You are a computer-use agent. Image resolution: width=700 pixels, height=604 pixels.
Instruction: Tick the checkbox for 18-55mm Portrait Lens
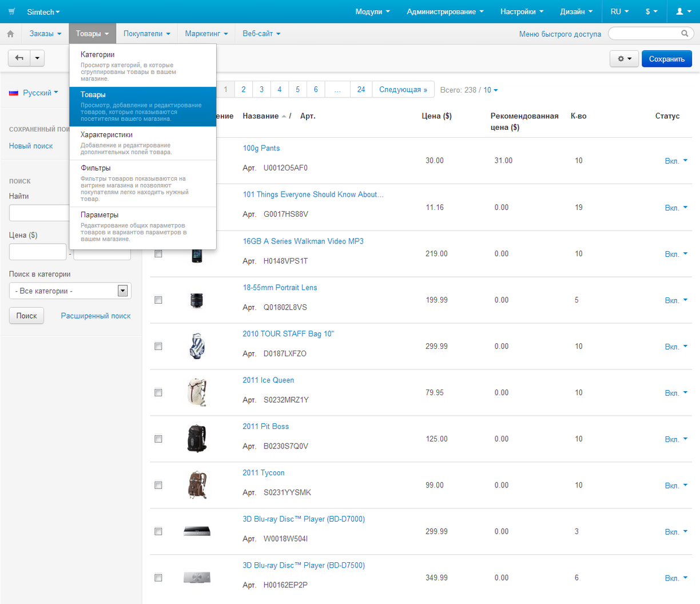158,300
